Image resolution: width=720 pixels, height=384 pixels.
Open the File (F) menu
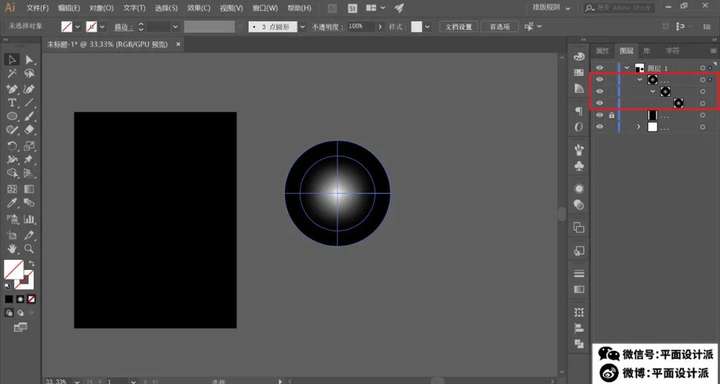(x=38, y=8)
